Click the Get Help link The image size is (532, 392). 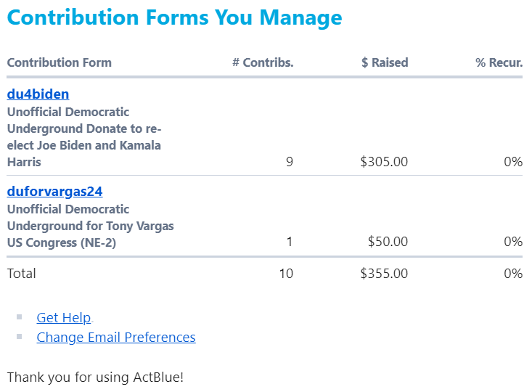click(63, 317)
